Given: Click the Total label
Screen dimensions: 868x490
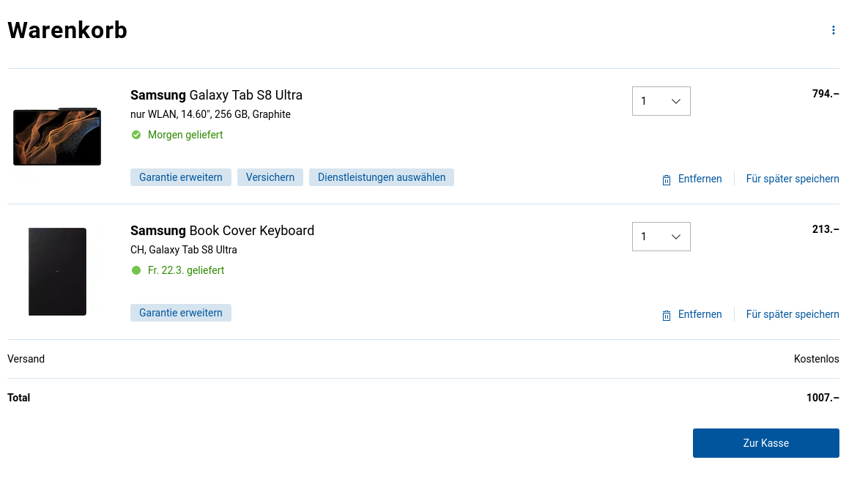Looking at the screenshot, I should pyautogui.click(x=19, y=398).
